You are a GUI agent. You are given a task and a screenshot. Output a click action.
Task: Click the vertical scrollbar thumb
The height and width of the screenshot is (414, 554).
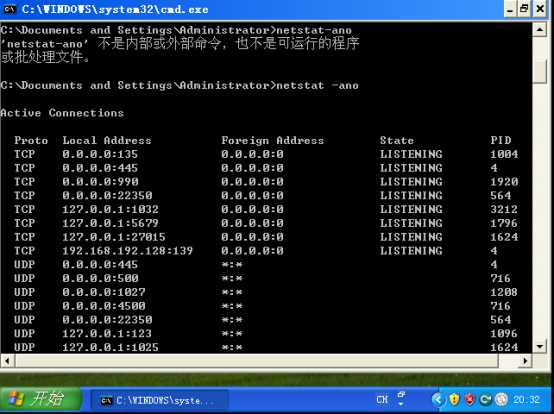[x=540, y=71]
